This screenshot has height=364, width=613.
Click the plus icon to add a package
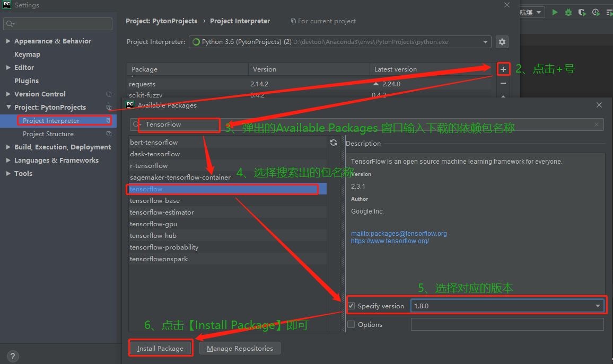(x=503, y=69)
